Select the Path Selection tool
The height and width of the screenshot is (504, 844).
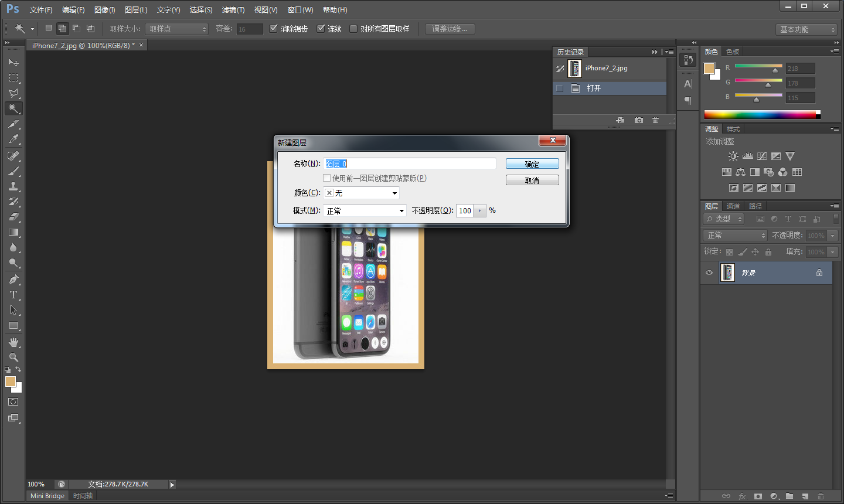13,310
